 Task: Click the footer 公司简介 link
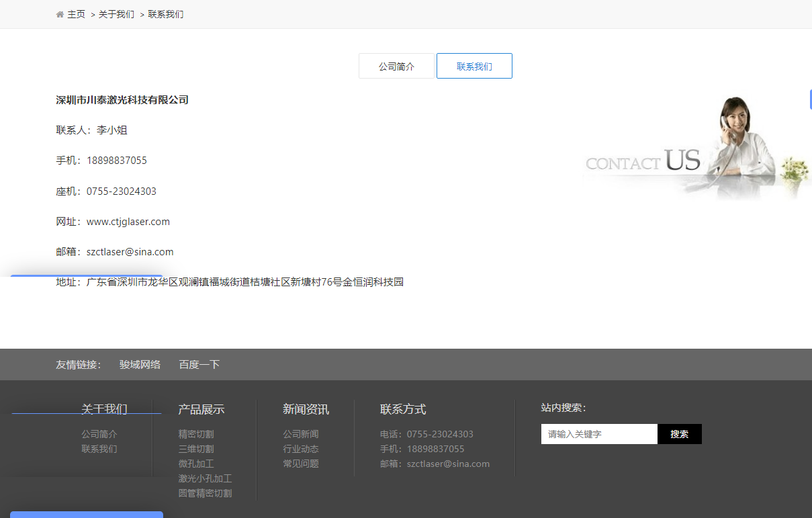click(99, 434)
